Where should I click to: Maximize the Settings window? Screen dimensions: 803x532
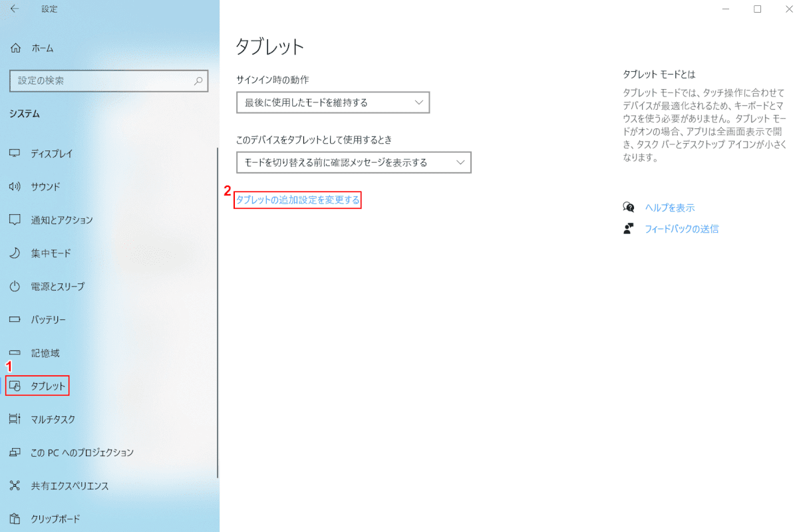(757, 9)
